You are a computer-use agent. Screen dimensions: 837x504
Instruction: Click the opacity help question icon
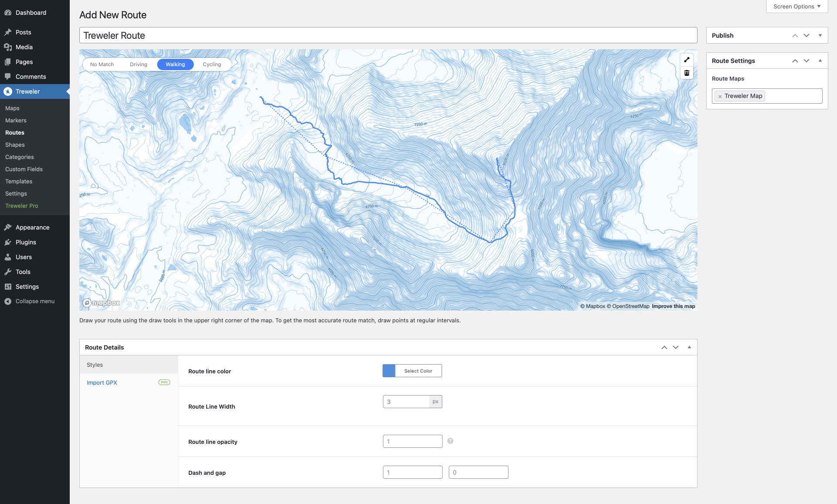[450, 441]
